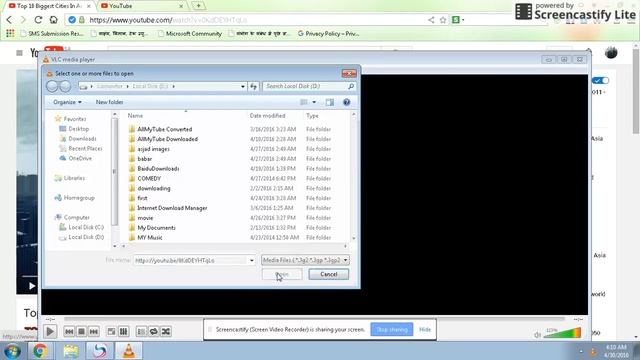
Task: Click the Search Local Disk (D:) field
Action: (x=309, y=86)
